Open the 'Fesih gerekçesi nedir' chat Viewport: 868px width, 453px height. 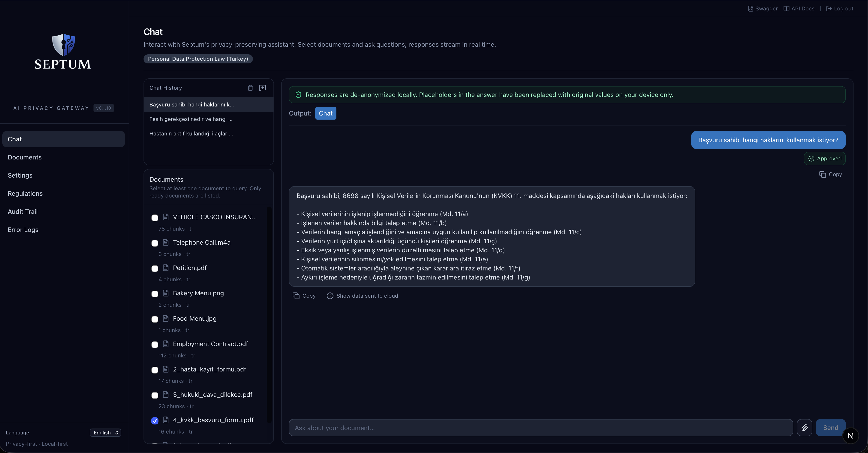point(191,119)
